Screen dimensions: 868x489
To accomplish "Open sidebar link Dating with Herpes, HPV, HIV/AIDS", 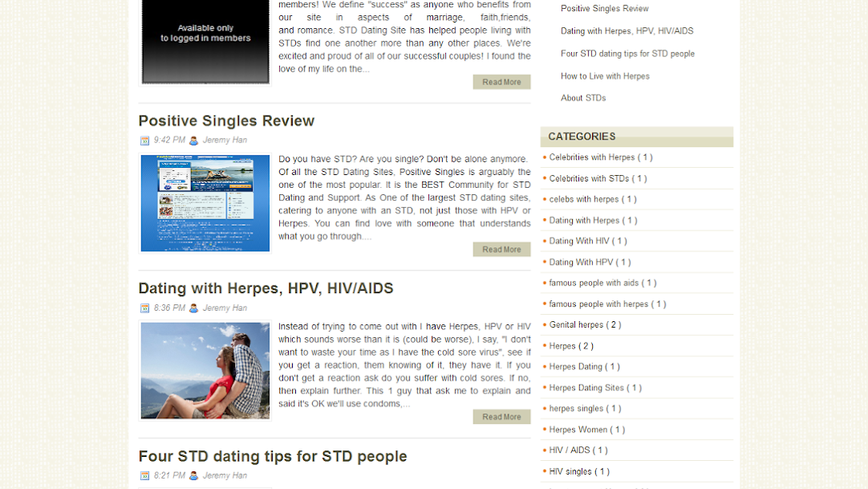I will point(627,31).
